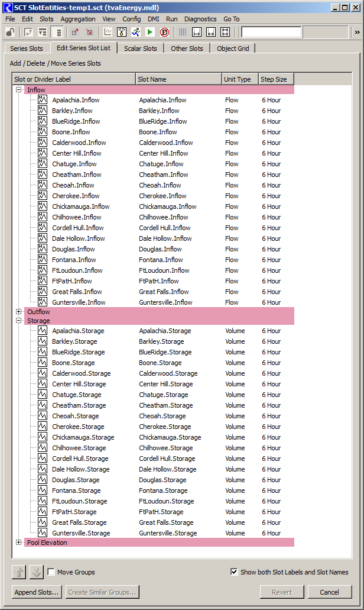Screen dimensions: 364x610
Task: Expand the Pool Elevation group
Action: coord(18,542)
